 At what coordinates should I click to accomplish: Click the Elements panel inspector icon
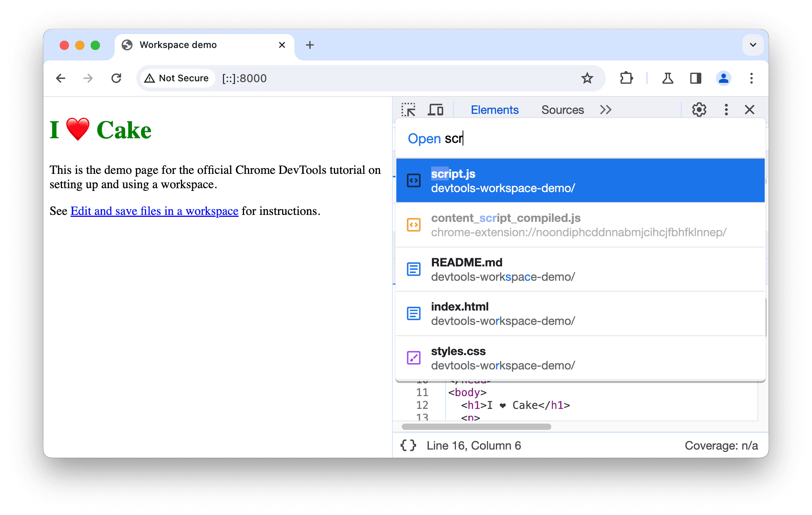tap(409, 109)
